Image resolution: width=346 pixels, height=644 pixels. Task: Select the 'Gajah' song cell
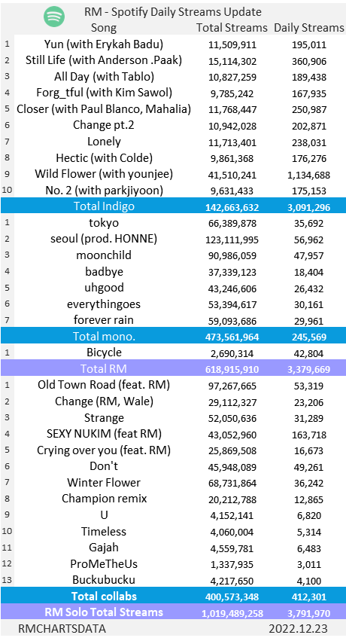(104, 548)
